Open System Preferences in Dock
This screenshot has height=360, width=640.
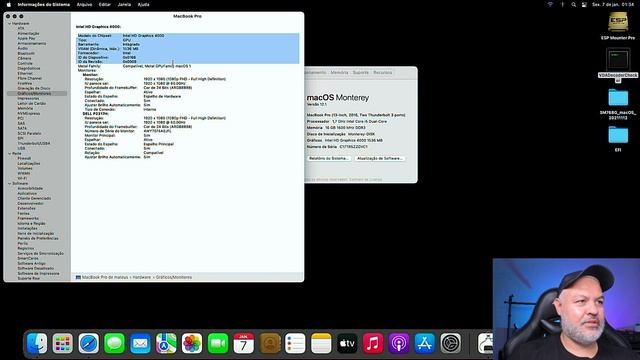coord(451,343)
